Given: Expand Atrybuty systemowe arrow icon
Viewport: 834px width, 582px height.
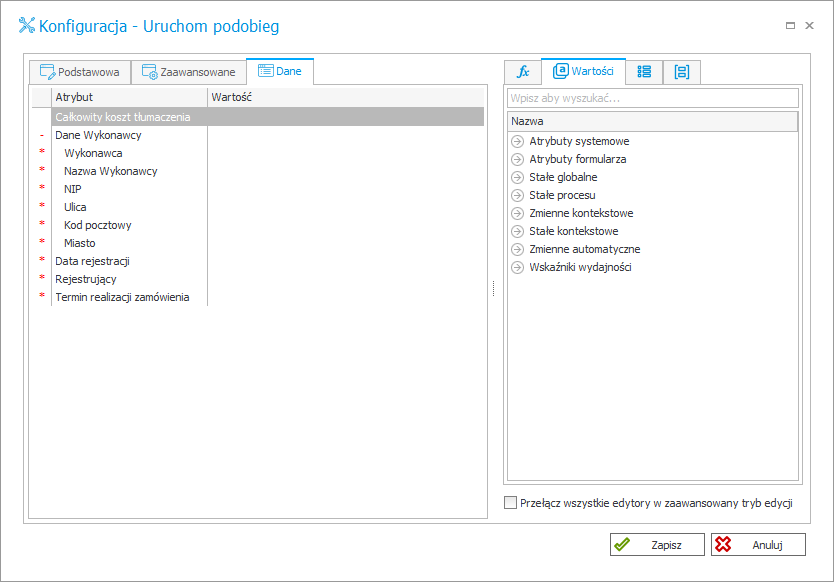Looking at the screenshot, I should [517, 142].
